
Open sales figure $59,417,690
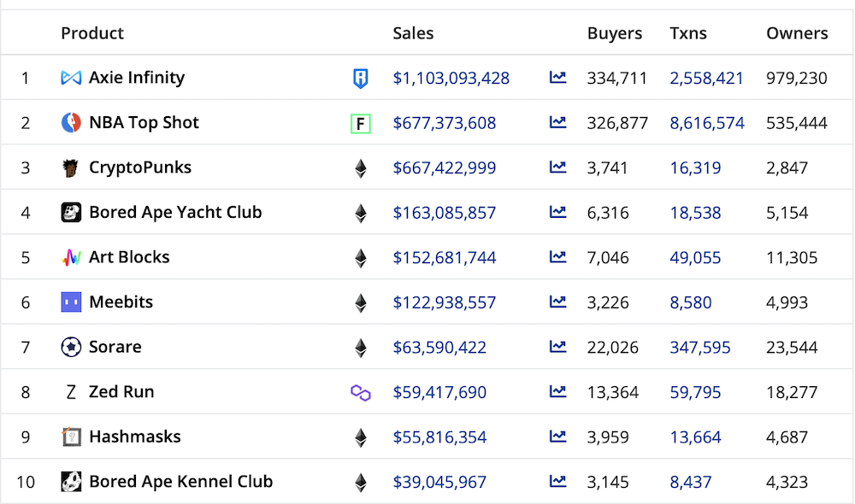tap(439, 392)
